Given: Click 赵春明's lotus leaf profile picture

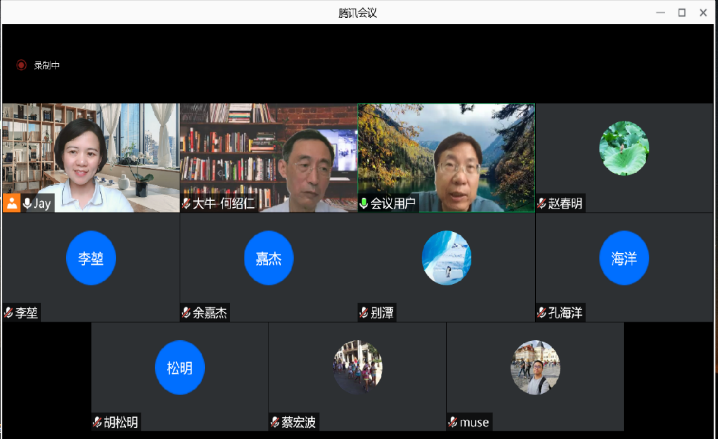Looking at the screenshot, I should [x=624, y=148].
